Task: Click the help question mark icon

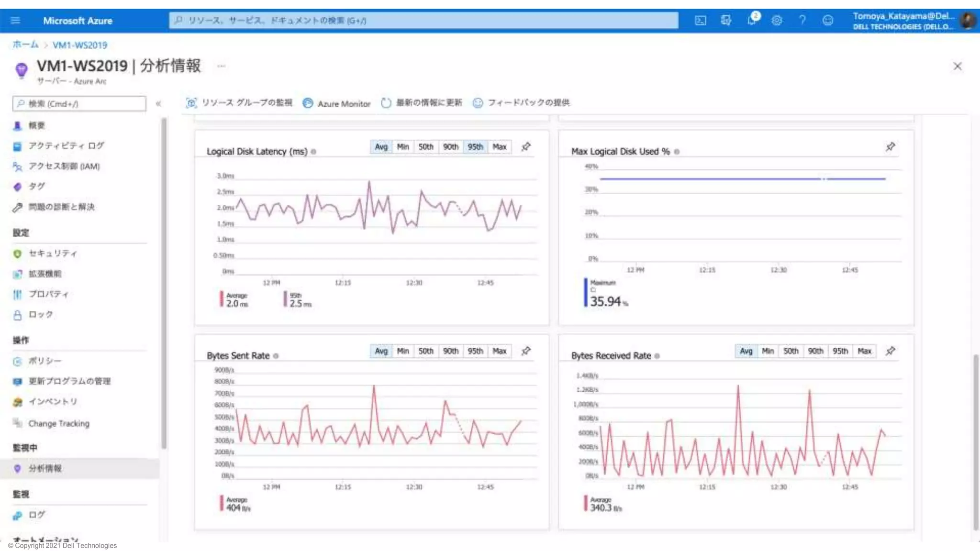Action: coord(802,21)
